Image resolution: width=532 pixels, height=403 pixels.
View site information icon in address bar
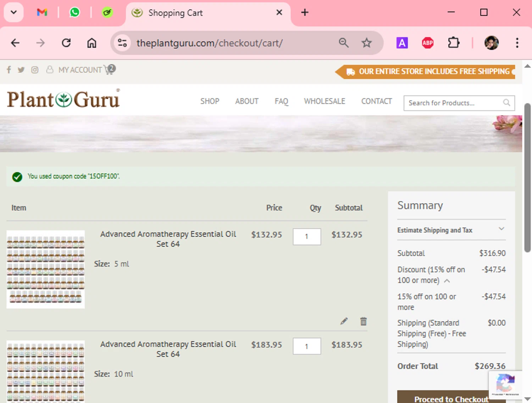click(122, 43)
